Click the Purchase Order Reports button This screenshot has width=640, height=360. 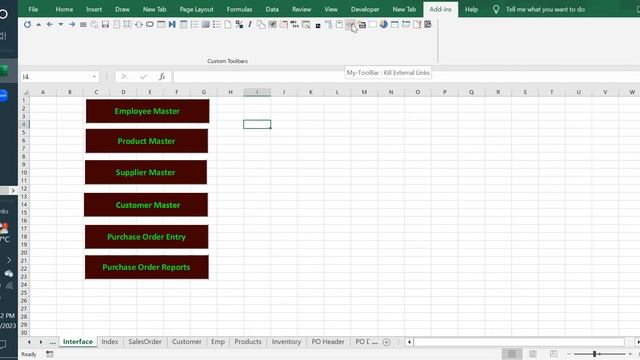[x=147, y=267]
